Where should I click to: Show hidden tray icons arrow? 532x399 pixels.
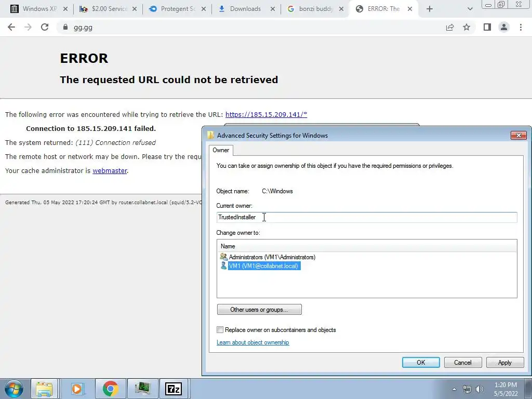pyautogui.click(x=454, y=389)
